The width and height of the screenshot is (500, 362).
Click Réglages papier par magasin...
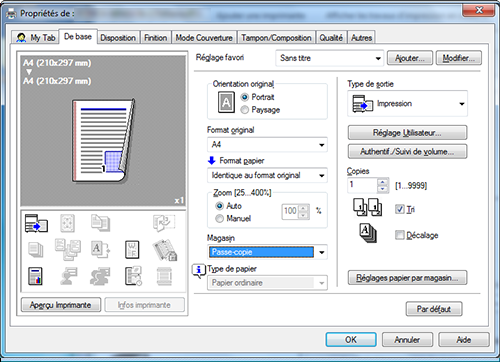pyautogui.click(x=407, y=278)
